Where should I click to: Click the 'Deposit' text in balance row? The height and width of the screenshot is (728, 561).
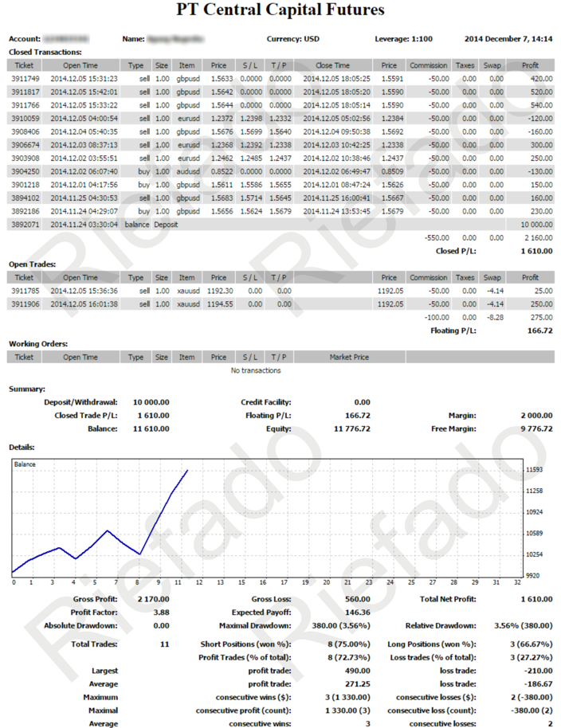166,225
